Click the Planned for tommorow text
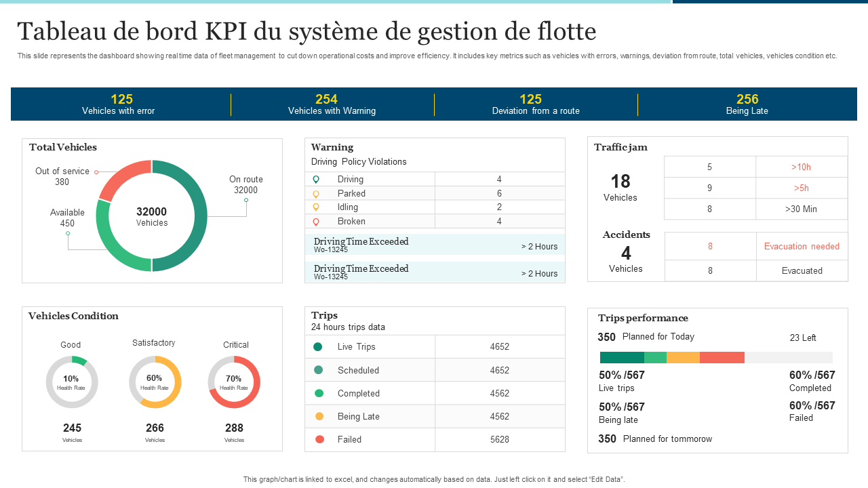This screenshot has width=868, height=488. click(668, 439)
